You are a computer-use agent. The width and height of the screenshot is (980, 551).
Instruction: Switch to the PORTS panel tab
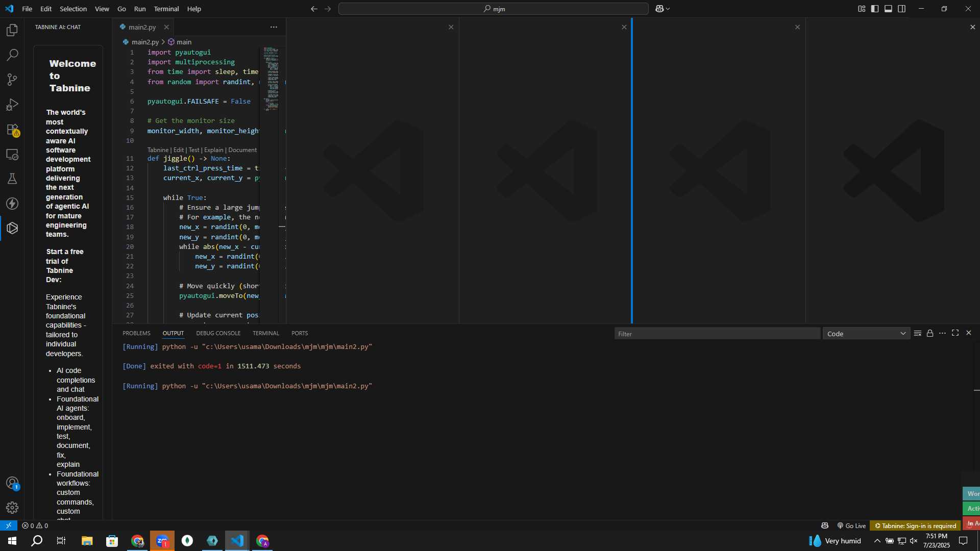300,333
